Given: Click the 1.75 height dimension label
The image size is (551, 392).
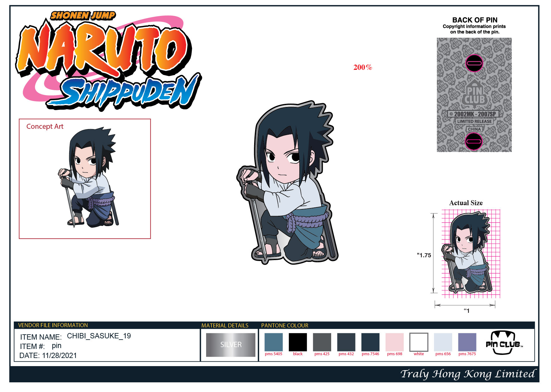Looking at the screenshot, I should click(x=424, y=255).
